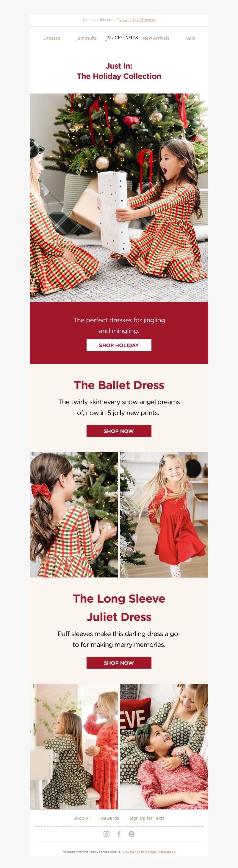Screen dimensions: 238x868
Task: Go to New Arrivals section
Action: 156,38
